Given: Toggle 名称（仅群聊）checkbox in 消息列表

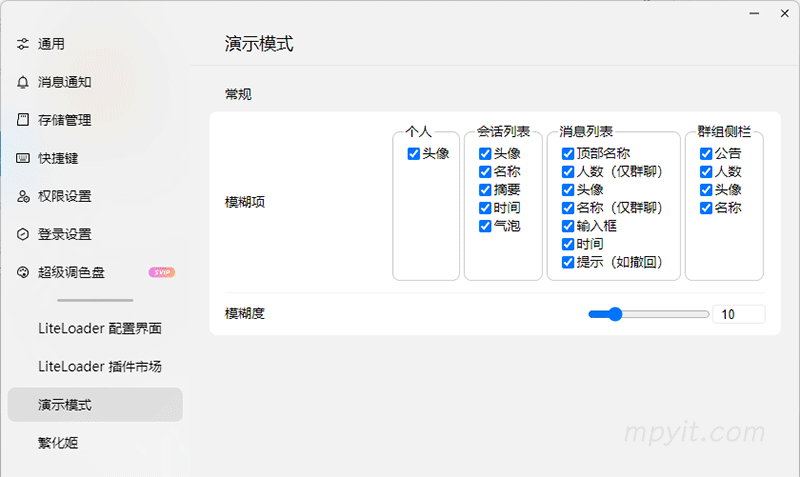Looking at the screenshot, I should (568, 208).
